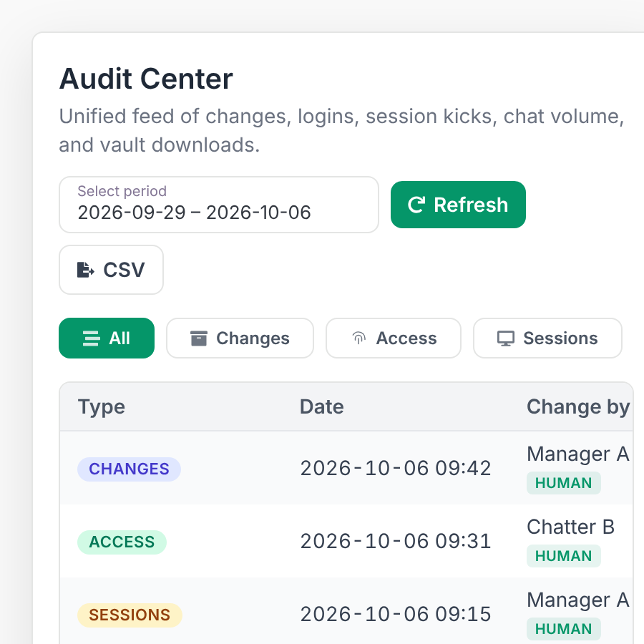Click the fingerprint icon in the Access tab
The width and height of the screenshot is (644, 644).
(x=359, y=338)
